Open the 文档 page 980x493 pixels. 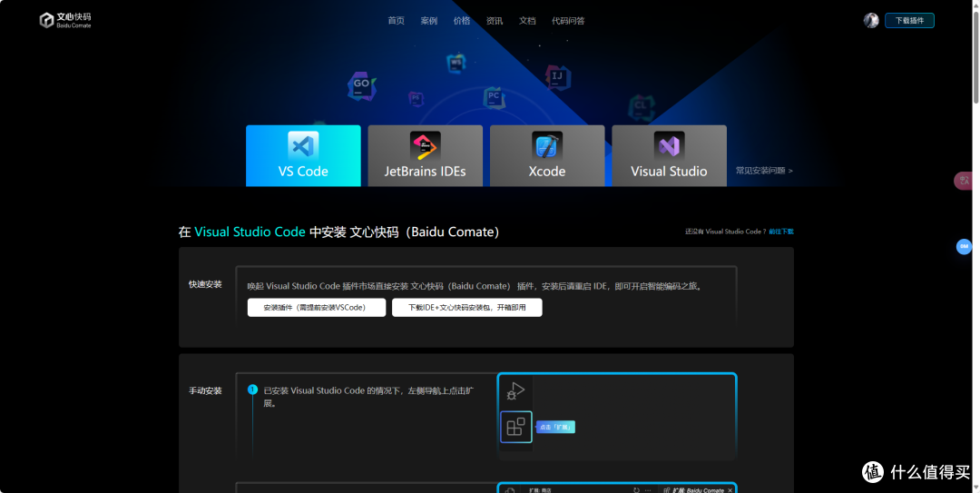click(527, 21)
